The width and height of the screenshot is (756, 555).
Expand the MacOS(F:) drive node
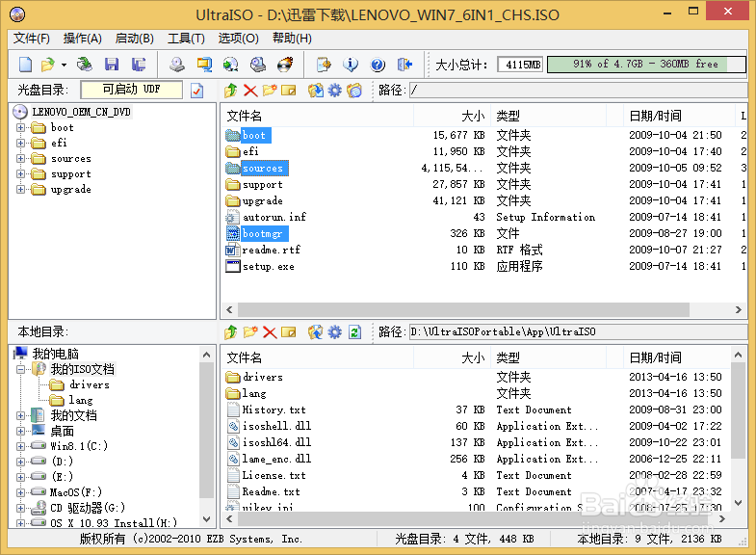point(21,492)
